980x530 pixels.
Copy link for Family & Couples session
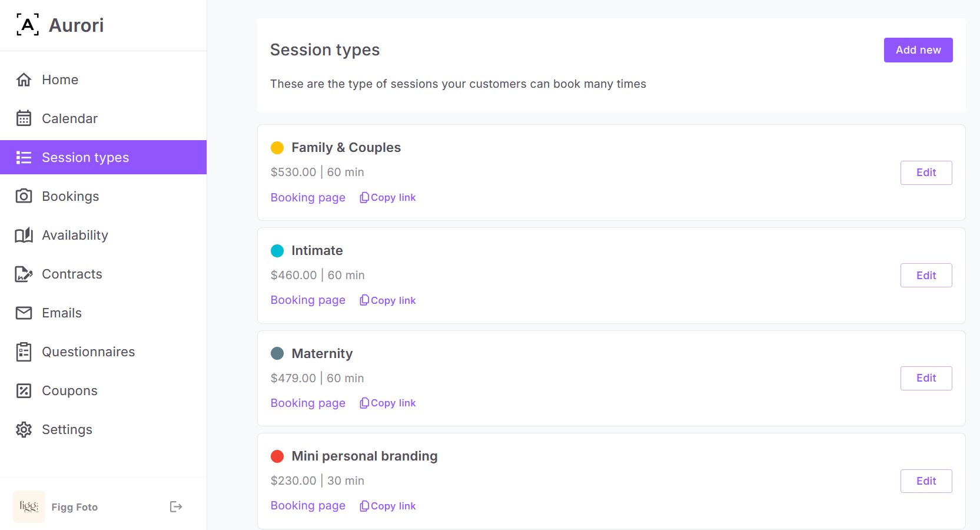pyautogui.click(x=388, y=197)
